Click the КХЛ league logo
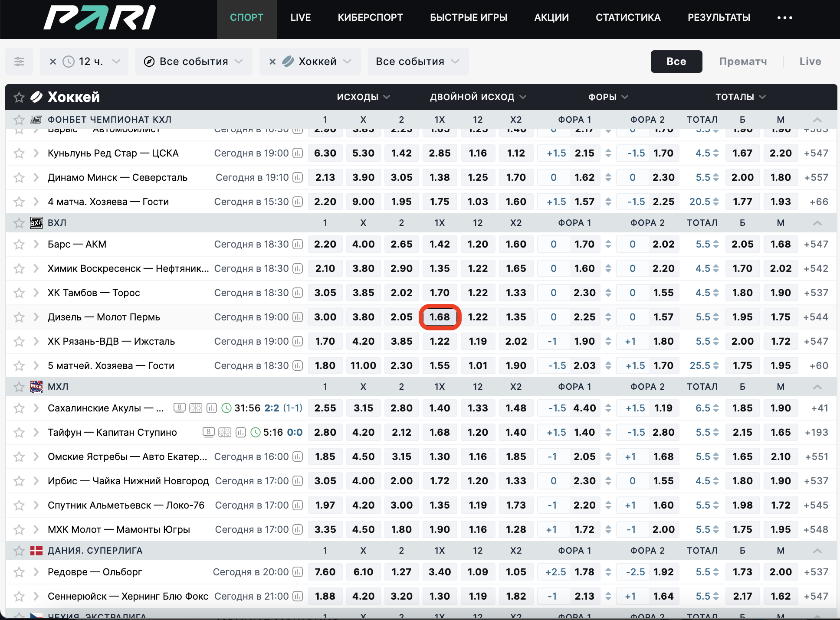This screenshot has width=840, height=620. point(36,120)
